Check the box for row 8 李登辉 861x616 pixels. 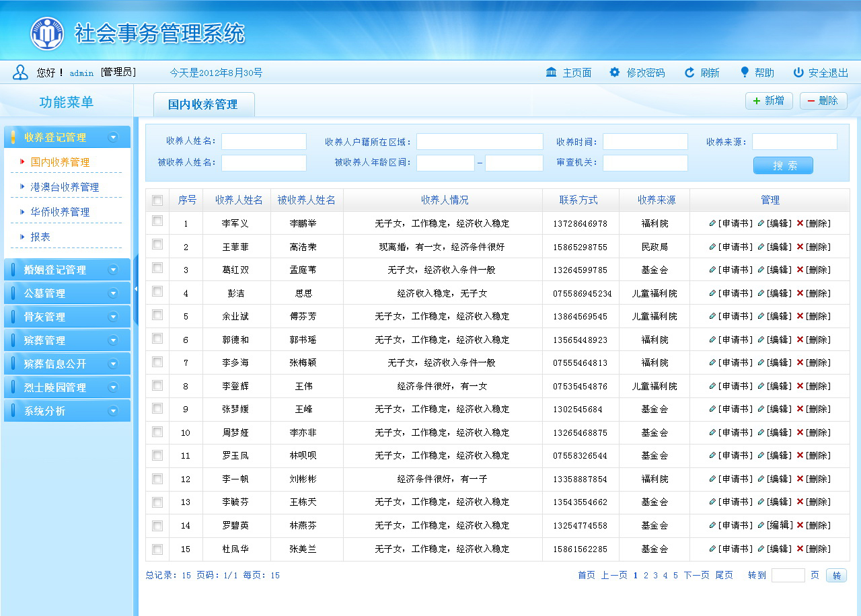click(157, 385)
